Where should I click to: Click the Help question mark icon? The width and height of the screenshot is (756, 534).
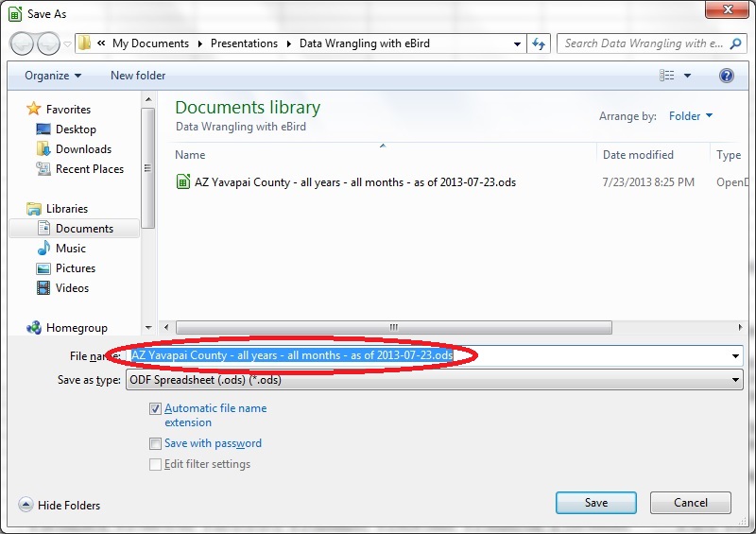point(726,76)
